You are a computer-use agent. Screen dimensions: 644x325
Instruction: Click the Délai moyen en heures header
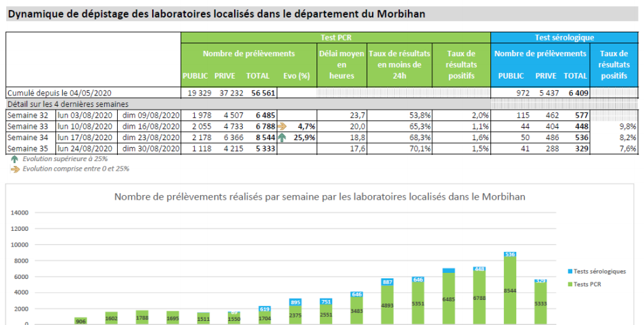342,64
